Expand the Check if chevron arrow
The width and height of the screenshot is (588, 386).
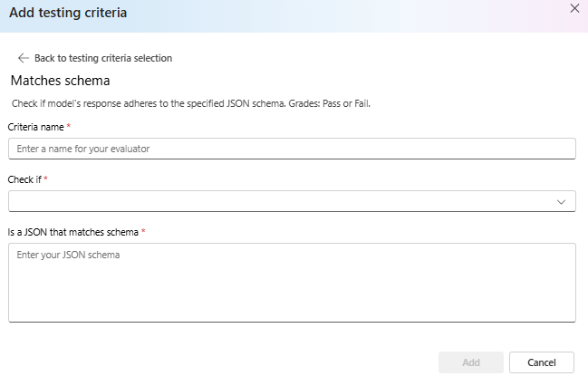tap(561, 202)
